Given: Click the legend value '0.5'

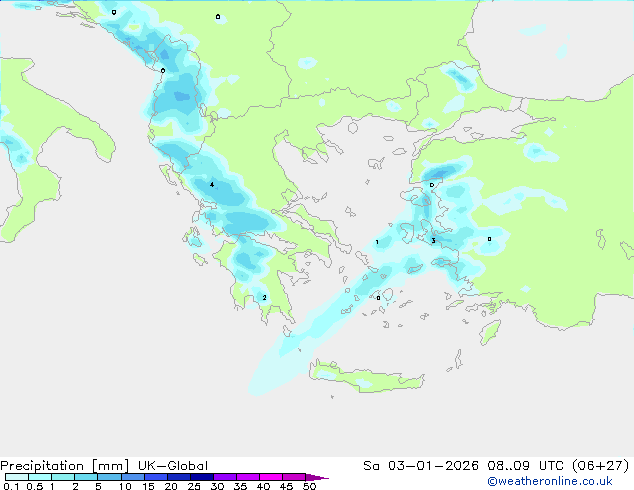Looking at the screenshot, I should pyautogui.click(x=35, y=486).
